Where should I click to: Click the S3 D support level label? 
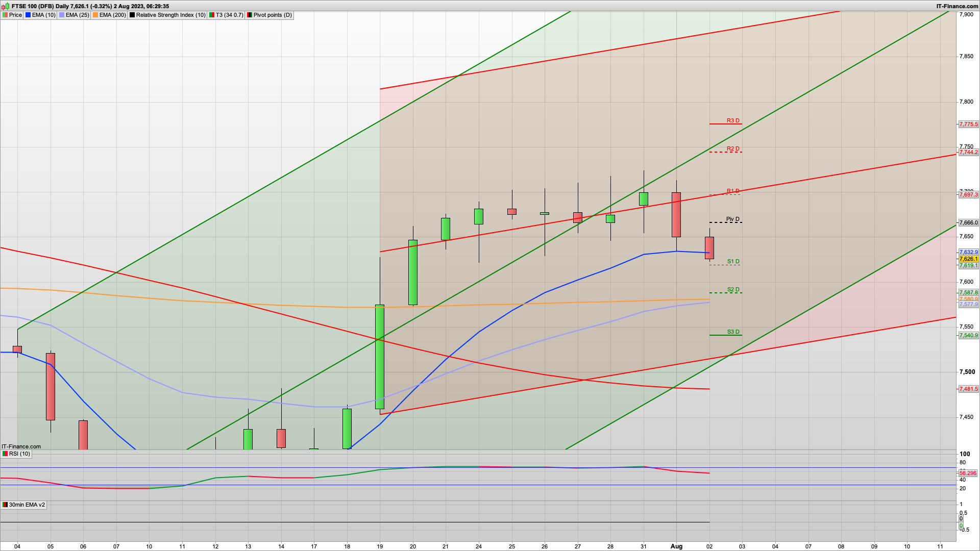tap(733, 332)
